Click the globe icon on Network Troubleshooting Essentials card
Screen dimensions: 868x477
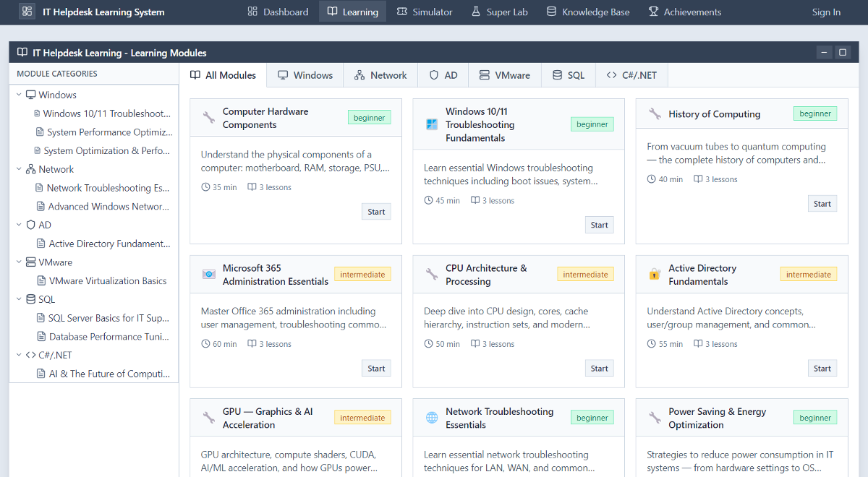[432, 418]
